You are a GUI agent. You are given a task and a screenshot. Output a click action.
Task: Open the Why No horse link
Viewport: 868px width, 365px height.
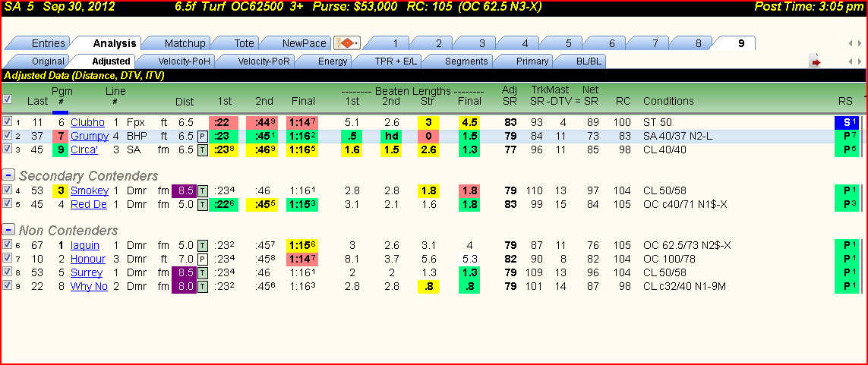pyautogui.click(x=89, y=286)
